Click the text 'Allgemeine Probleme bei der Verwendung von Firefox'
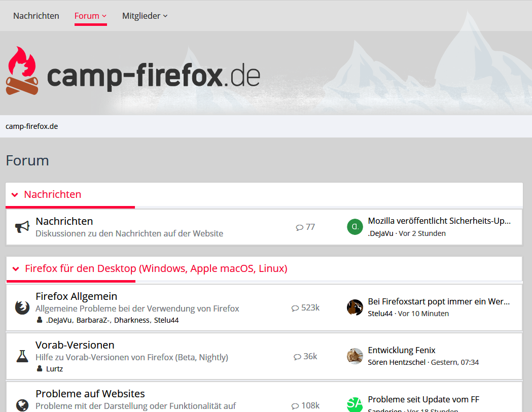Viewport: 532px width, 412px height. click(x=137, y=308)
